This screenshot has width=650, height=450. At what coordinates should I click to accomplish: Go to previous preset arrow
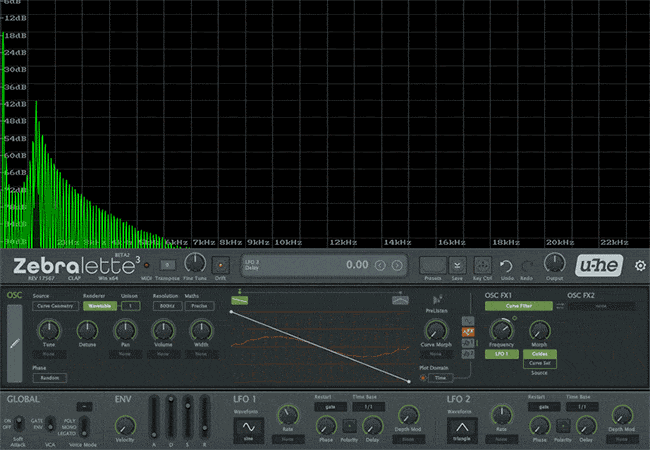point(380,265)
